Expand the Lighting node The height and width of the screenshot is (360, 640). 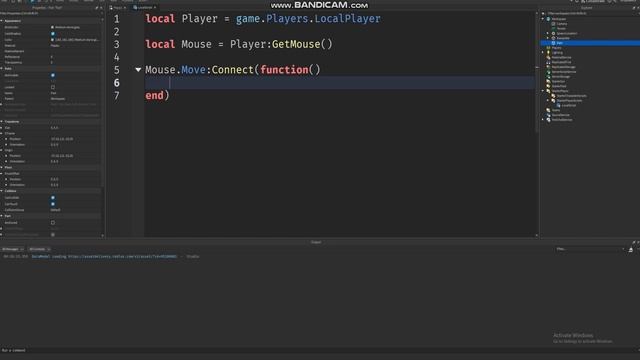pyautogui.click(x=543, y=53)
